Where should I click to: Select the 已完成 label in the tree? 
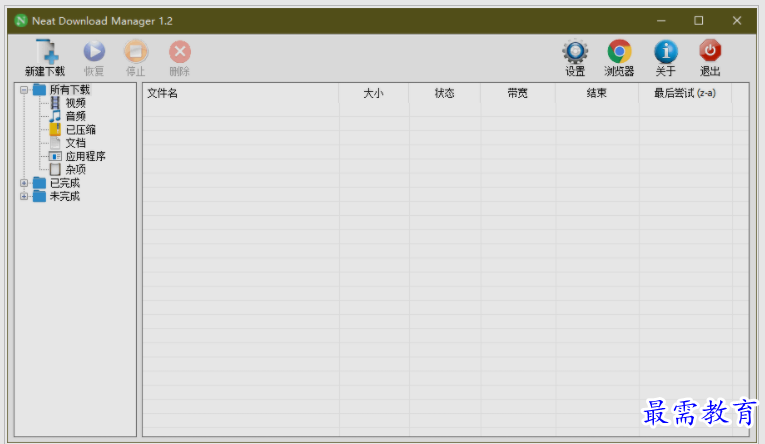point(65,183)
